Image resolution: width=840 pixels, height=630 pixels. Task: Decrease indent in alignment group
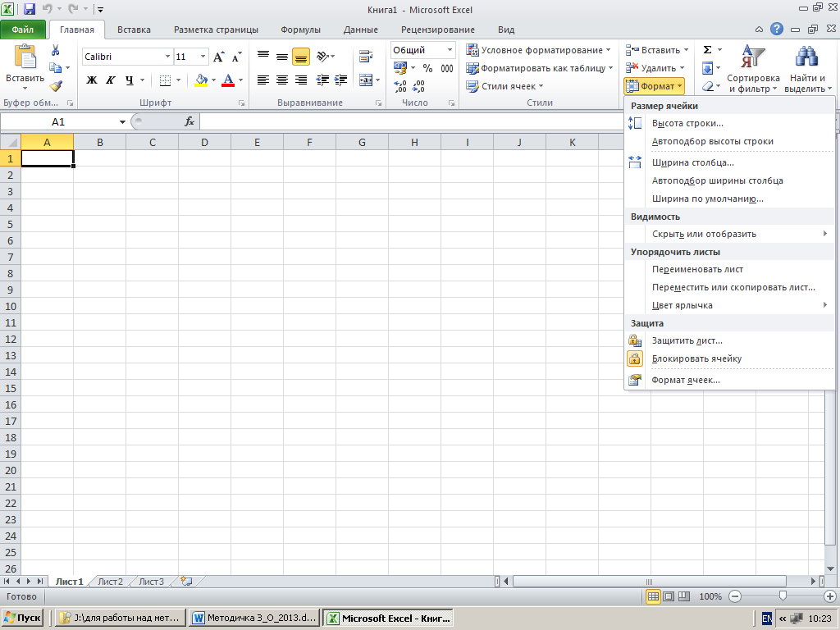322,80
